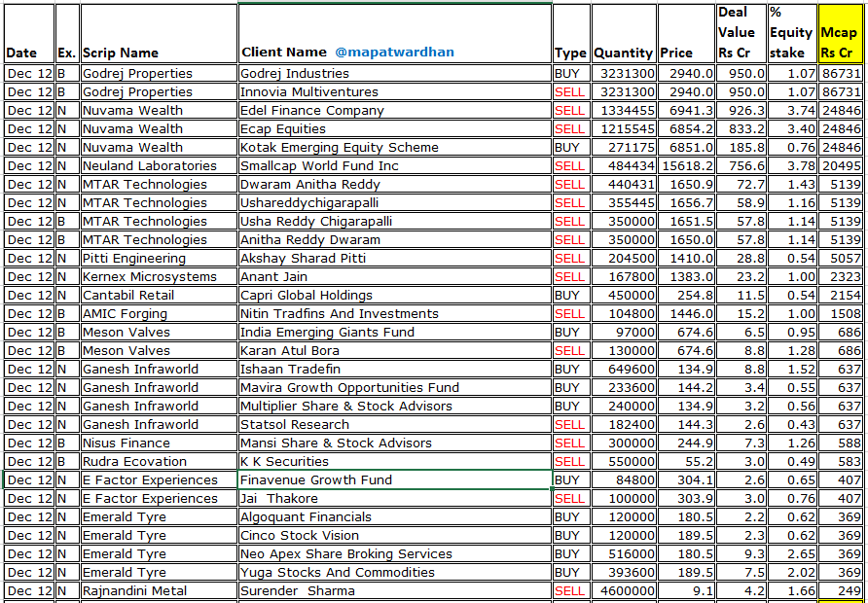Select the Kernex Microsystems cell
Screen dimensions: 868x603
(159, 276)
